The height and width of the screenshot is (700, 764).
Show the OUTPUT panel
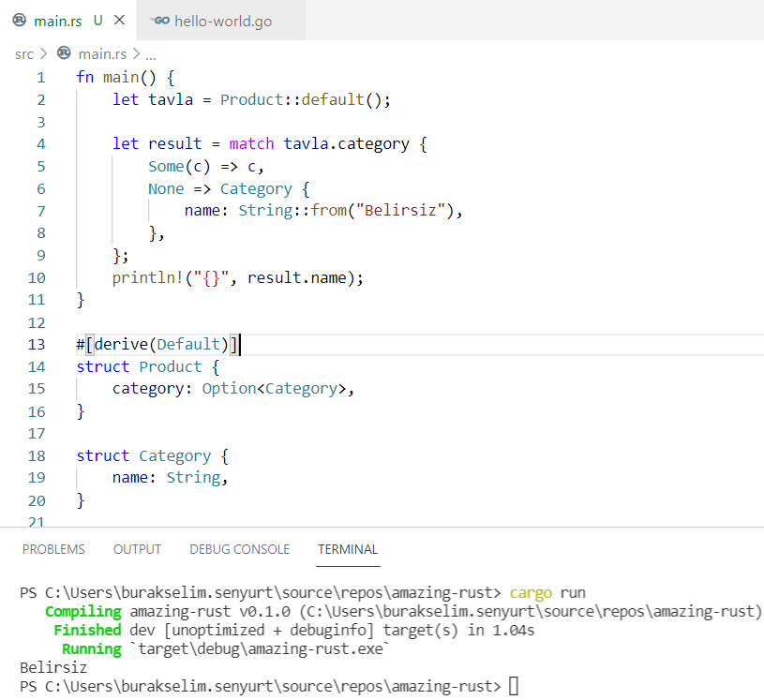(137, 549)
